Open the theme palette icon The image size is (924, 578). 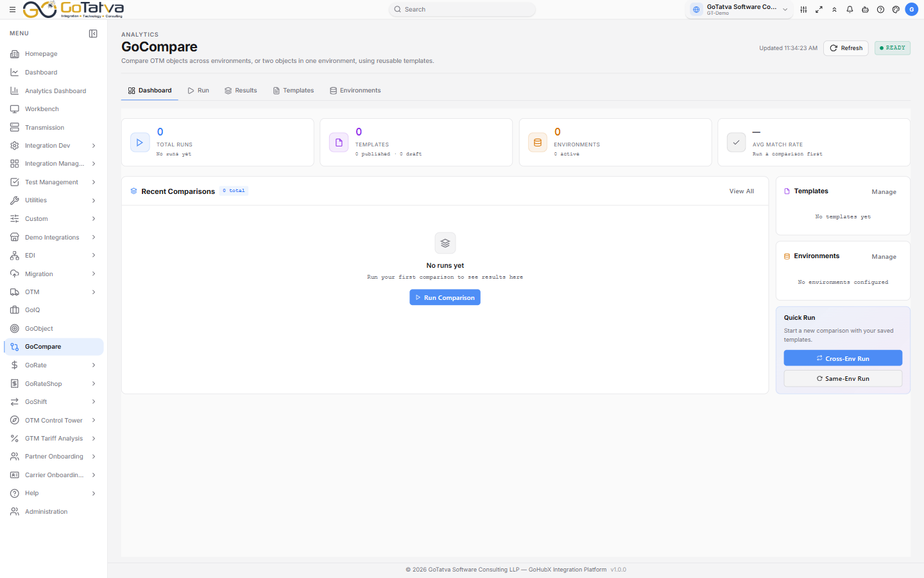pos(896,10)
